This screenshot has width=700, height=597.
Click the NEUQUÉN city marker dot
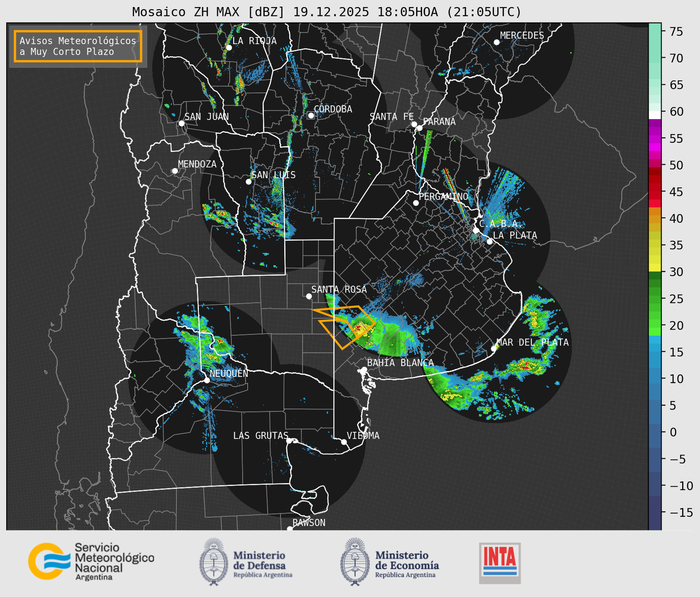pyautogui.click(x=207, y=380)
